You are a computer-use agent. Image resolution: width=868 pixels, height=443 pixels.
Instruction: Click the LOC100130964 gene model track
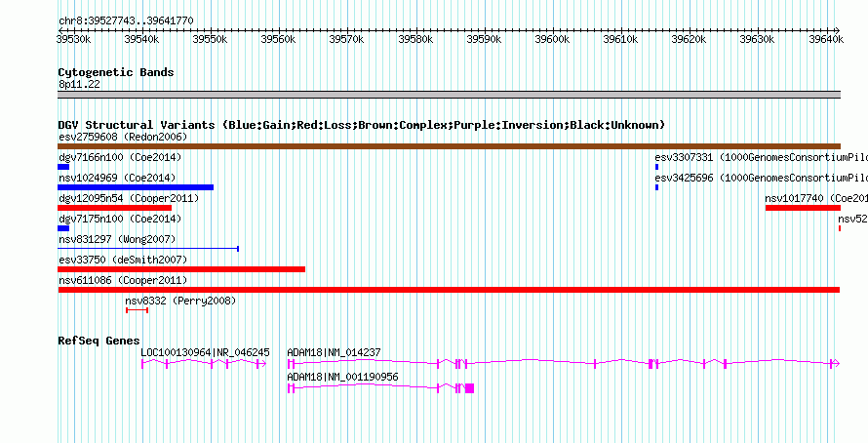[x=204, y=363]
